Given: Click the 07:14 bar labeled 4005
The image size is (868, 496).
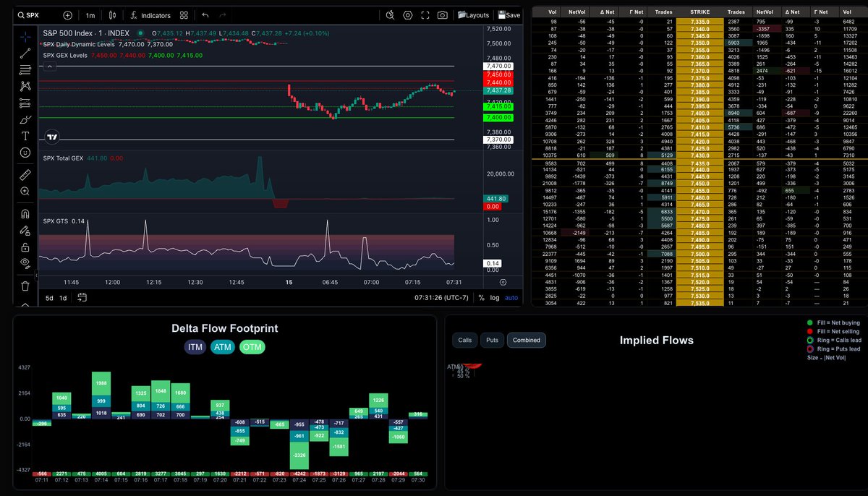Looking at the screenshot, I should [101, 474].
